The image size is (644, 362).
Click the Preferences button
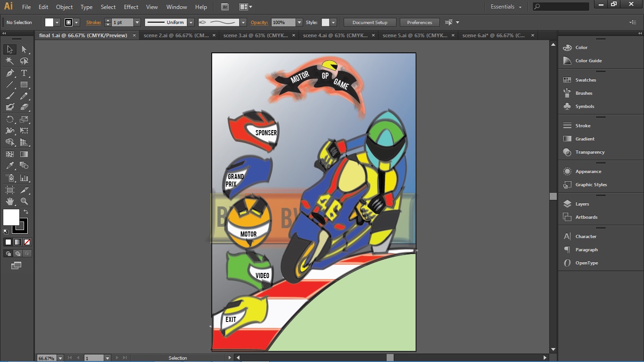point(419,23)
